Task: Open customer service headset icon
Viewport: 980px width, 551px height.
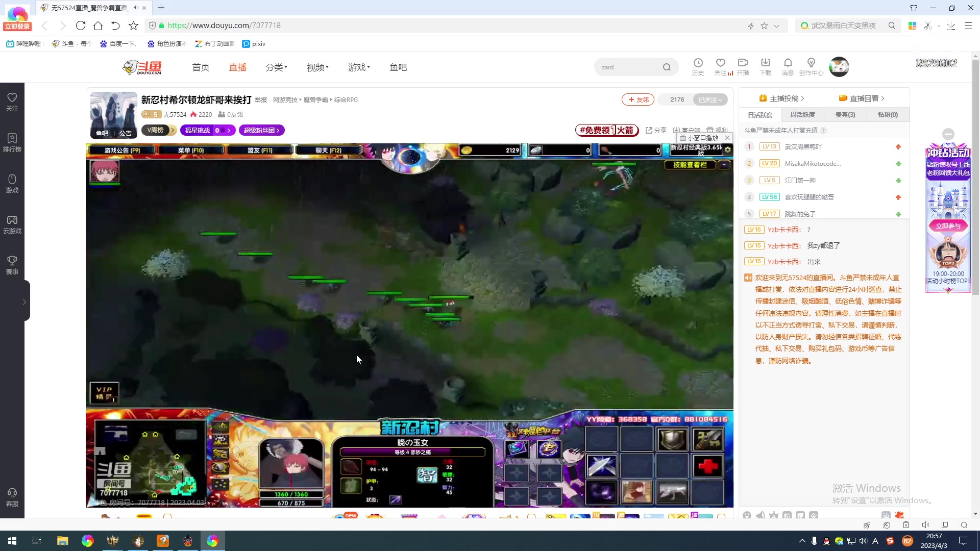Action: (x=12, y=497)
